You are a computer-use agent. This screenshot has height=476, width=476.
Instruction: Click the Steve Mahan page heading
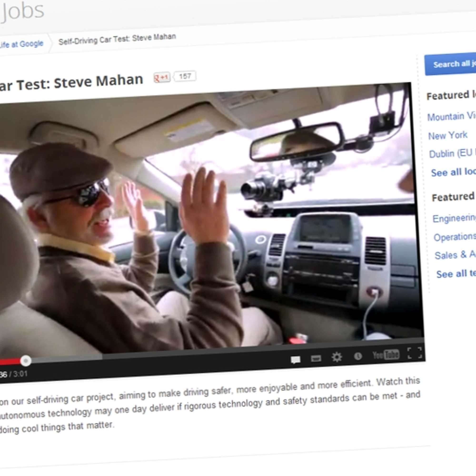click(71, 82)
